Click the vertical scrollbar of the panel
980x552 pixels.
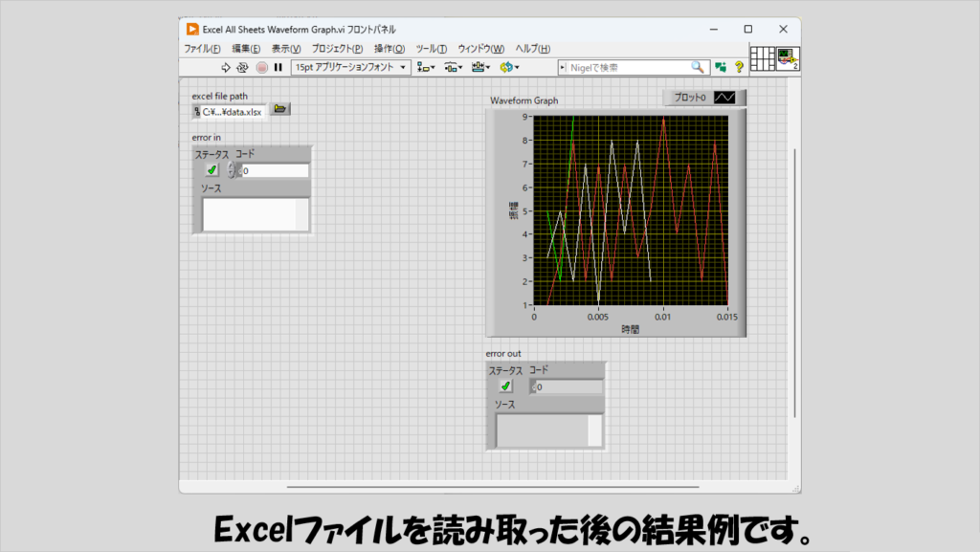(x=794, y=283)
